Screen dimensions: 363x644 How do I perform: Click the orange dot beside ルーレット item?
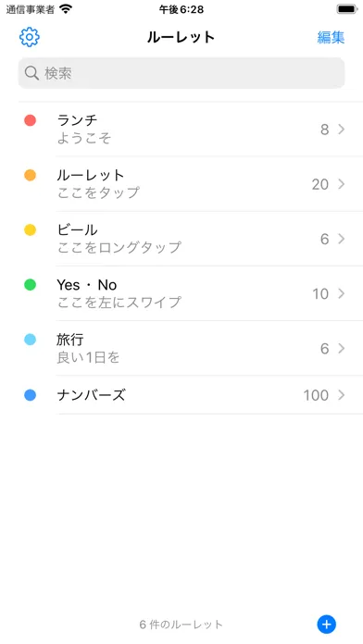[30, 176]
